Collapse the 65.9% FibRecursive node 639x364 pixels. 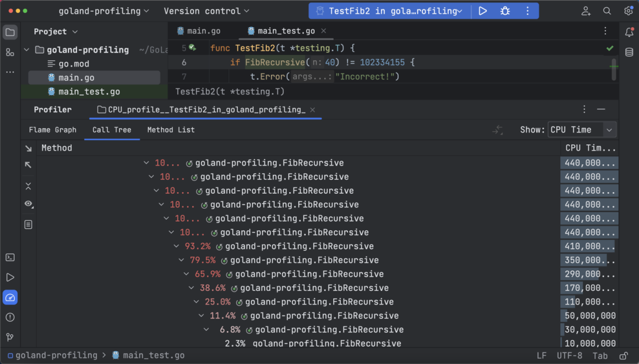click(186, 274)
